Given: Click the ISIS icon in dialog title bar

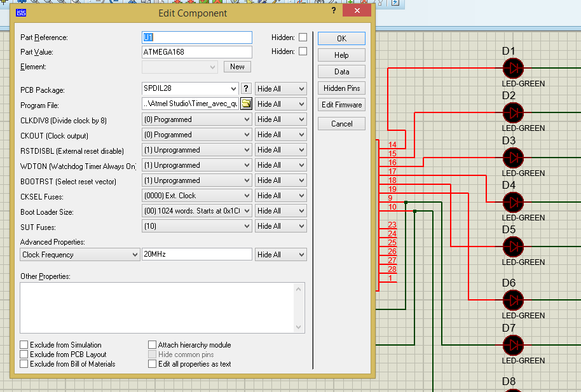Looking at the screenshot, I should pyautogui.click(x=21, y=12).
